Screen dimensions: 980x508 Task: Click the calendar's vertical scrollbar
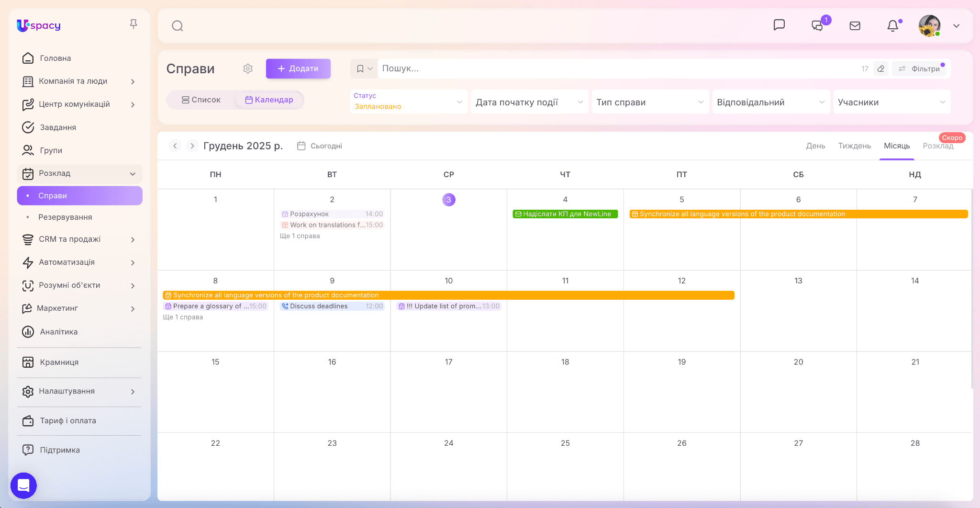tap(972, 289)
